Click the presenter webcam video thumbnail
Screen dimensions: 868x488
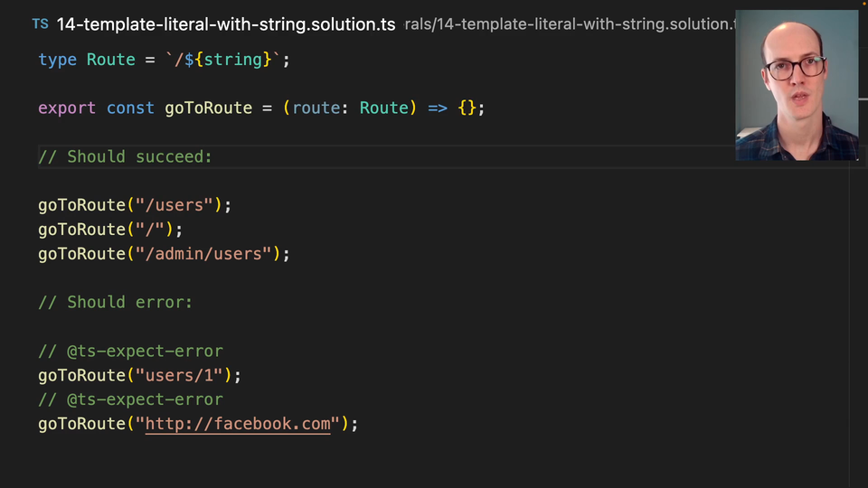click(797, 86)
